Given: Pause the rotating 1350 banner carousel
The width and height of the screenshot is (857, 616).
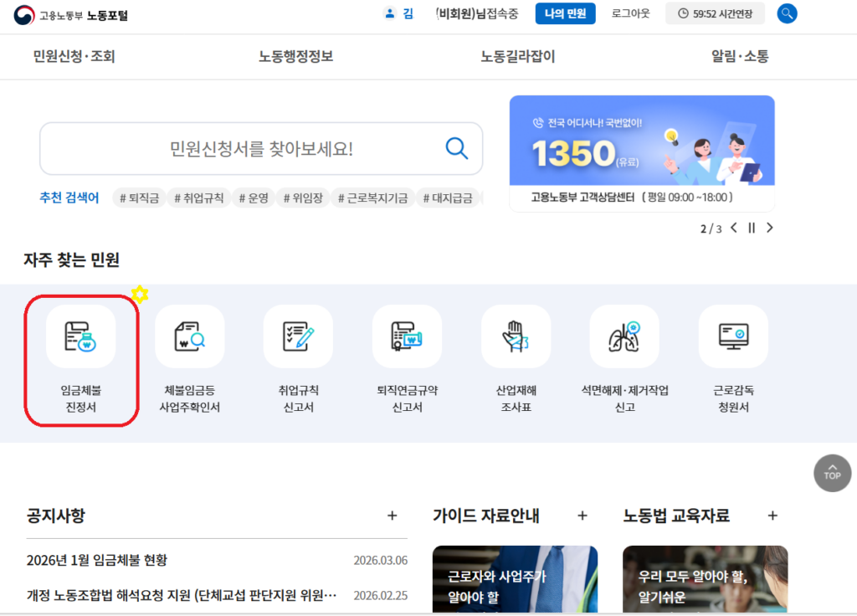Looking at the screenshot, I should click(x=751, y=227).
